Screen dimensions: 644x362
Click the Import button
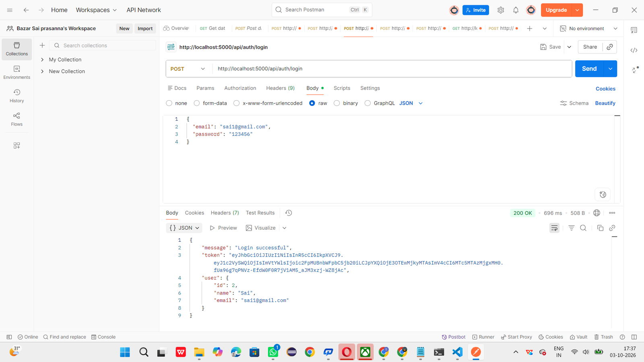[x=145, y=29]
